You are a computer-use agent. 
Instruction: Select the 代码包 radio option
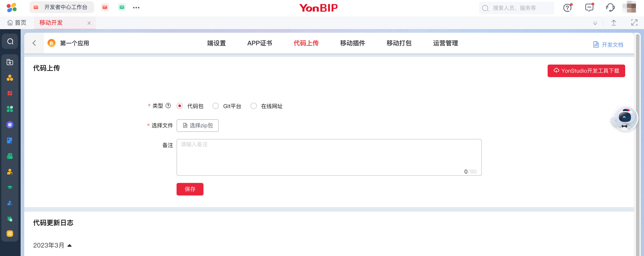click(x=179, y=106)
